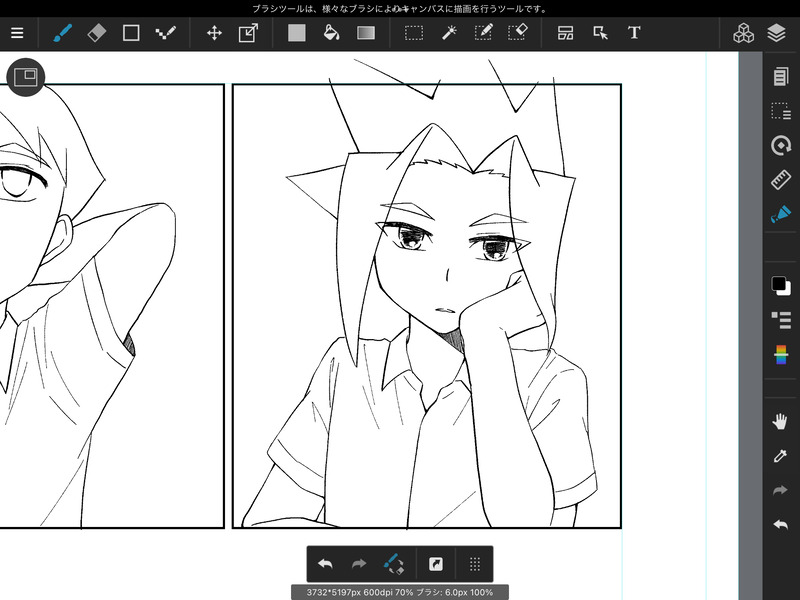This screenshot has width=800, height=600.
Task: Select the Eraser tool
Action: [x=97, y=33]
